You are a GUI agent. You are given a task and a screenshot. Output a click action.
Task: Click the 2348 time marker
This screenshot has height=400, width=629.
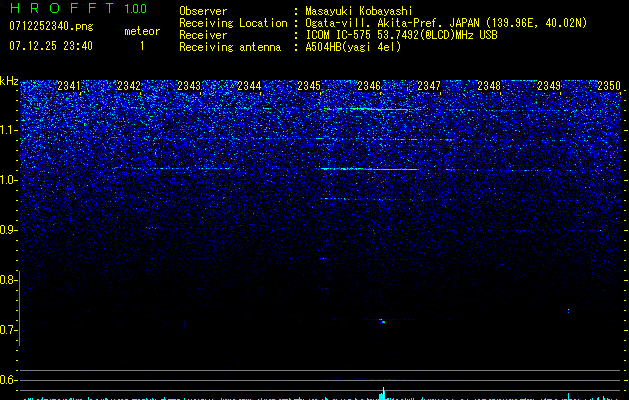click(x=489, y=86)
